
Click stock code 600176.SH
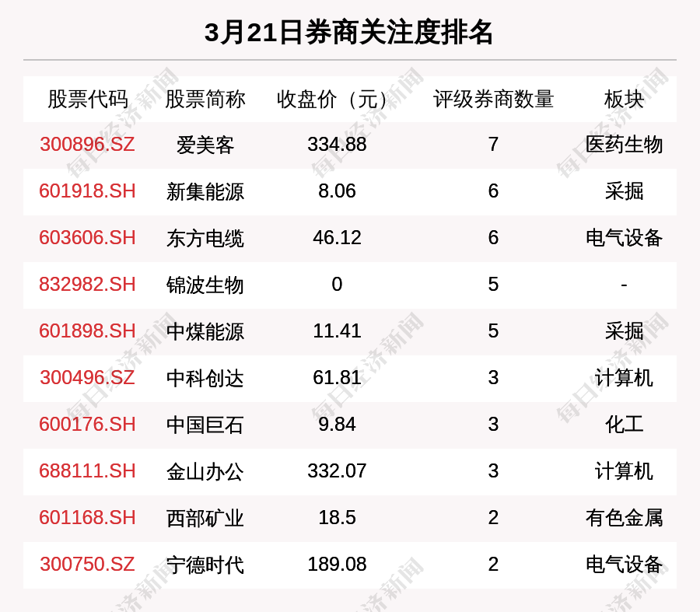click(87, 424)
